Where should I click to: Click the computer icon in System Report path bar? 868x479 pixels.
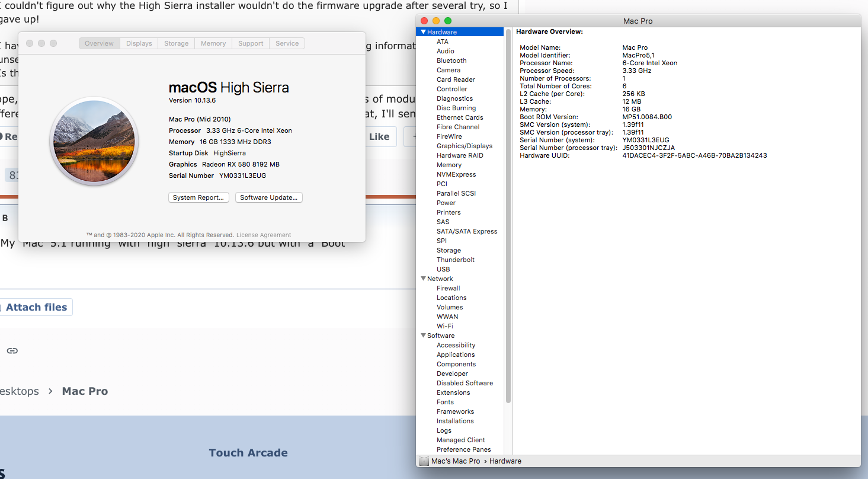tap(424, 461)
